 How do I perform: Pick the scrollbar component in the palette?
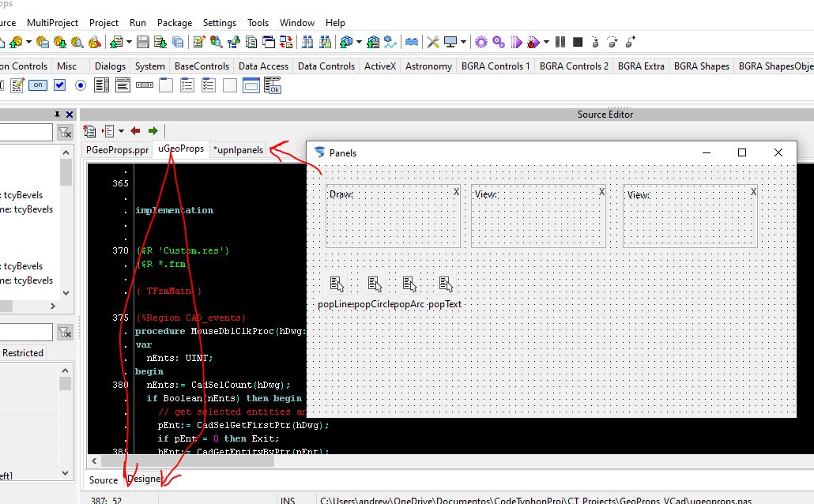(145, 85)
